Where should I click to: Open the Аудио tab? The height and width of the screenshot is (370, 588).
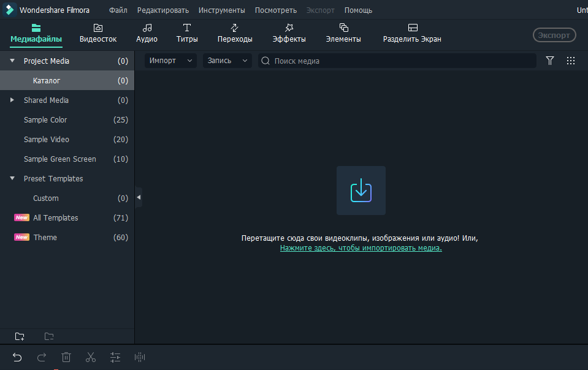click(147, 33)
